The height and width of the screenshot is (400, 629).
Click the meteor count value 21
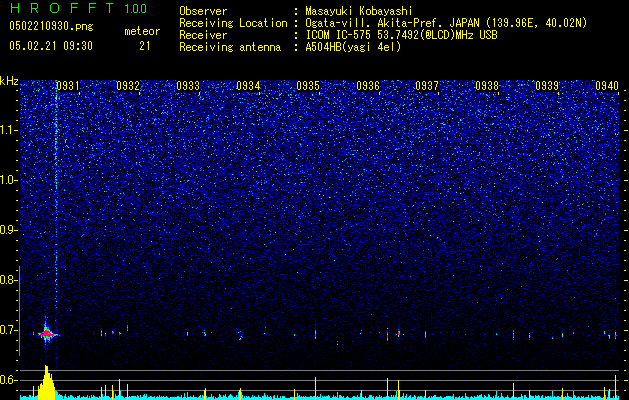pyautogui.click(x=144, y=46)
